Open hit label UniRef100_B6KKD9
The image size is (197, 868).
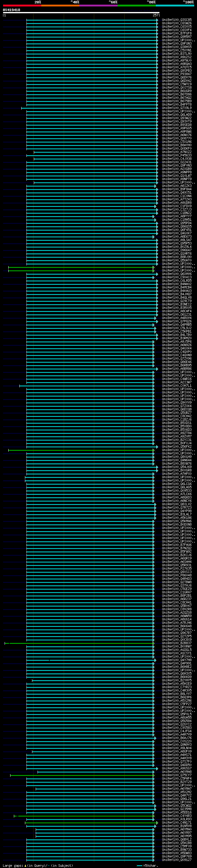(177, 677)
